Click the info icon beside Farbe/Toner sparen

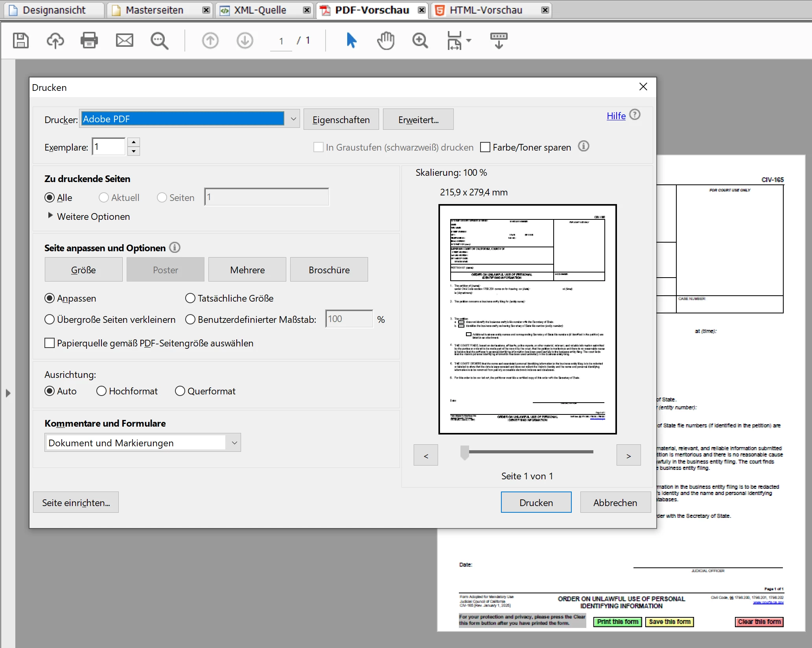[584, 147]
